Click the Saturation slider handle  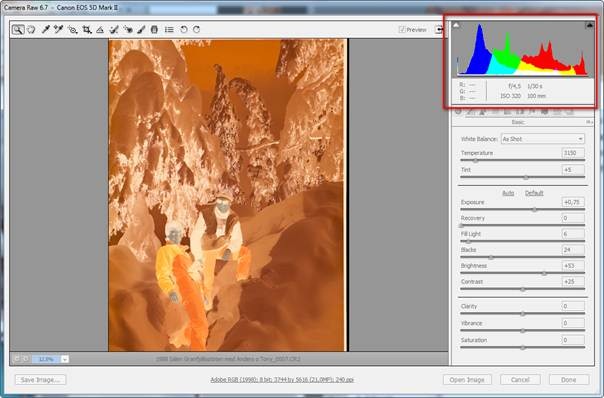pos(523,348)
